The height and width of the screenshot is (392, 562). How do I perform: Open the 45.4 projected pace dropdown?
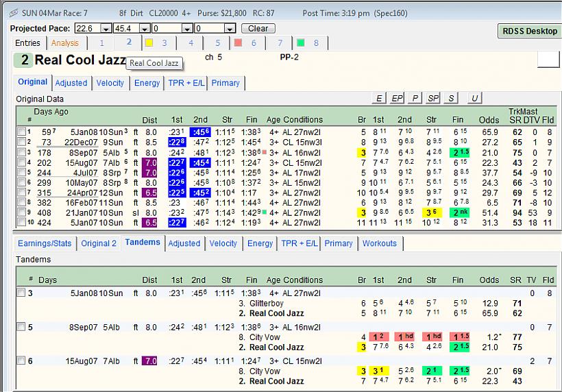[145, 28]
